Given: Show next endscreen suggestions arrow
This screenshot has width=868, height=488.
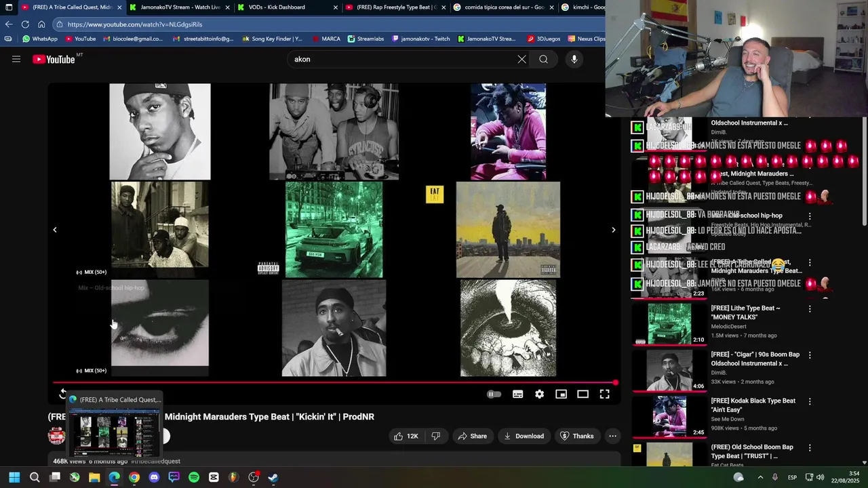Looking at the screenshot, I should pyautogui.click(x=613, y=230).
